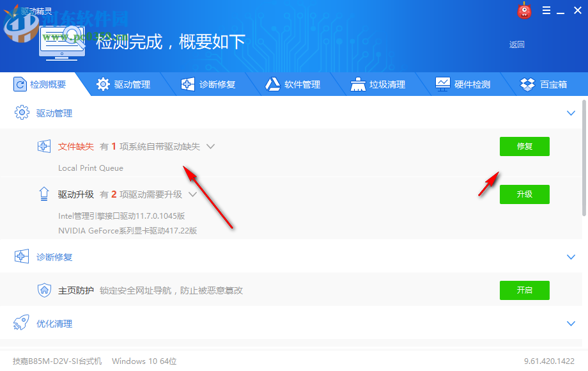Click the red robot icon near the window controls

(x=524, y=10)
